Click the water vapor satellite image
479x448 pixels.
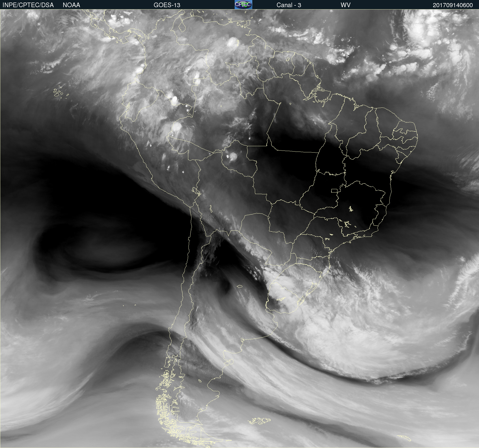[x=239, y=229]
